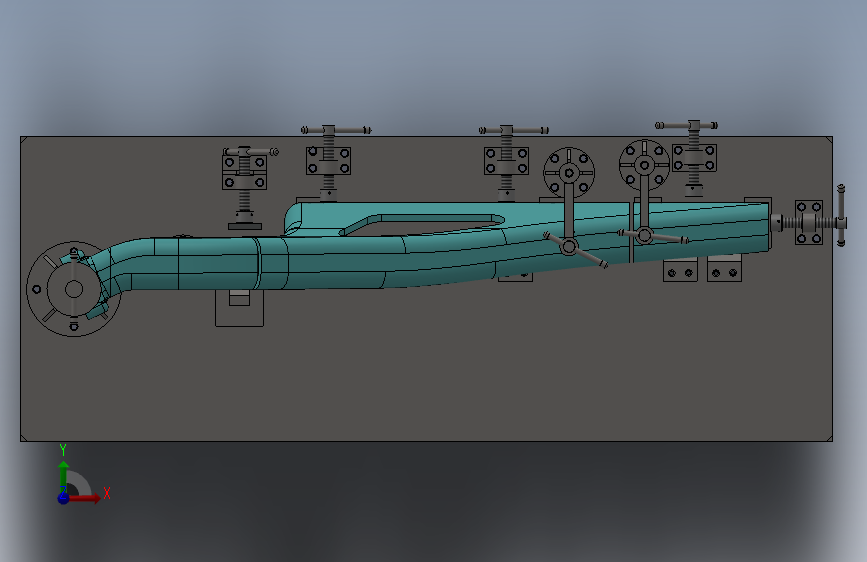Click the blue Z axis ball of the triad

[x=63, y=498]
